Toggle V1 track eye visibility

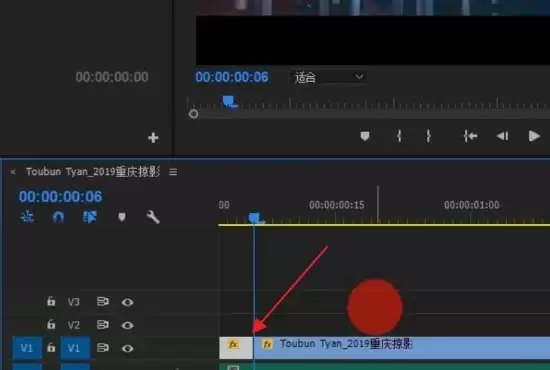pos(127,349)
